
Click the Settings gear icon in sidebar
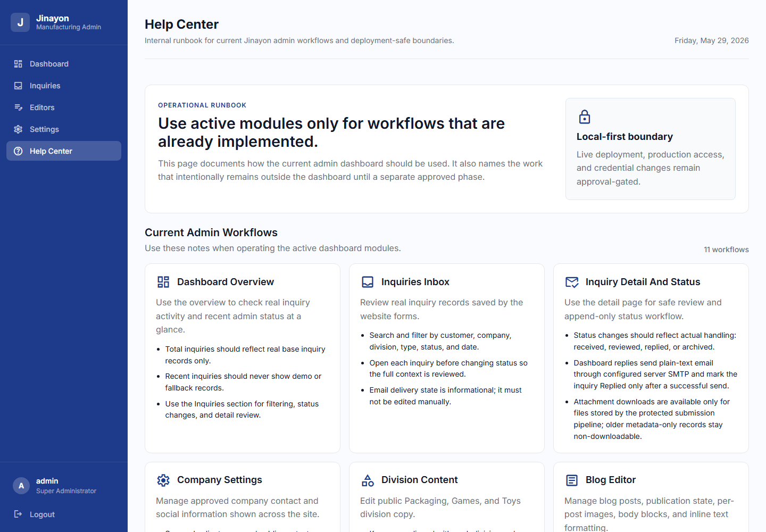coord(18,129)
